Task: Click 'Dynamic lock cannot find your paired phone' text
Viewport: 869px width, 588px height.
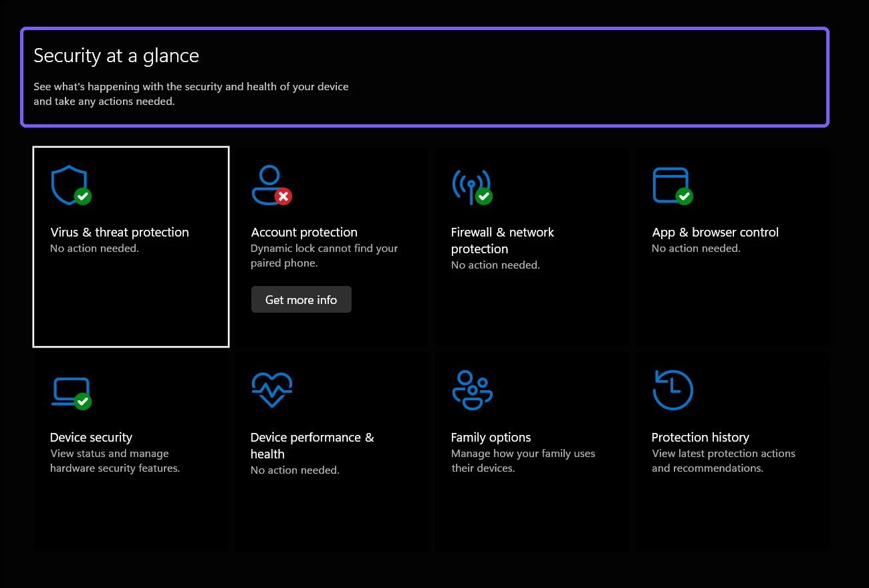Action: [x=324, y=256]
